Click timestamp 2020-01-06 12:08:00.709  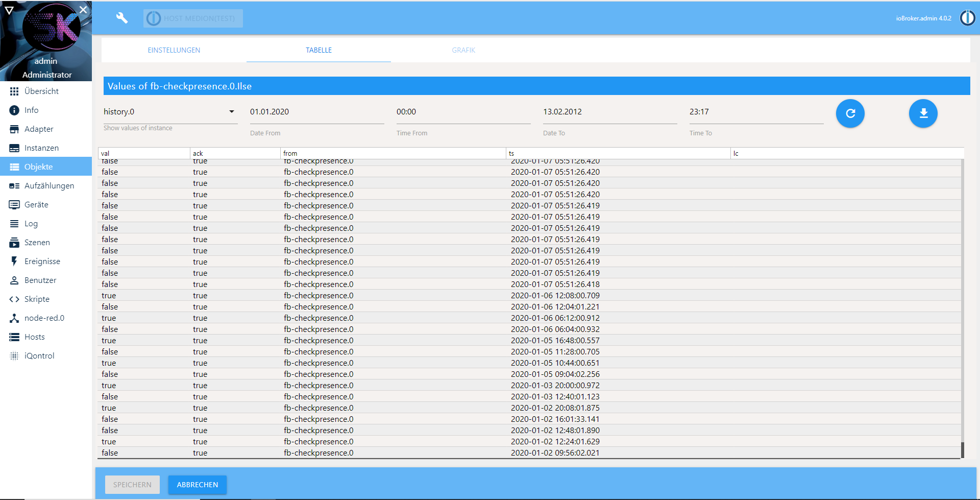tap(555, 296)
